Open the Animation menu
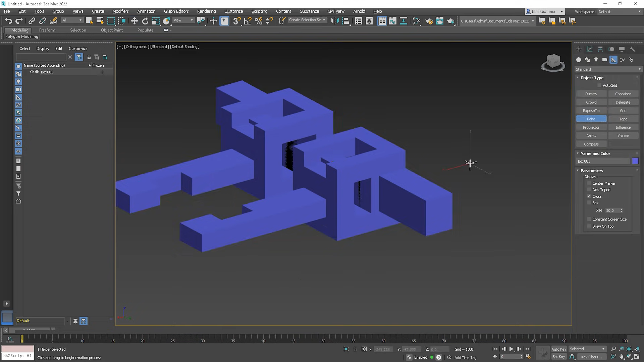Viewport: 644px width, 362px height. (146, 11)
